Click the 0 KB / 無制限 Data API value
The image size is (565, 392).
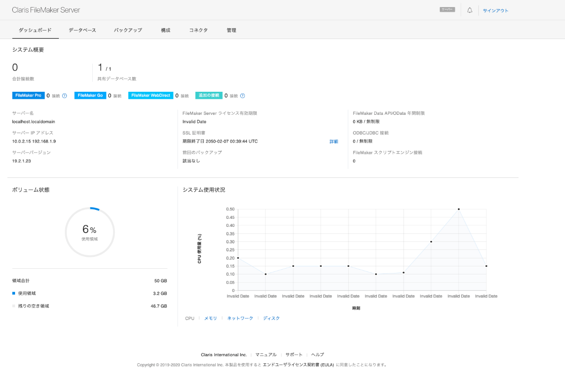[x=366, y=121]
